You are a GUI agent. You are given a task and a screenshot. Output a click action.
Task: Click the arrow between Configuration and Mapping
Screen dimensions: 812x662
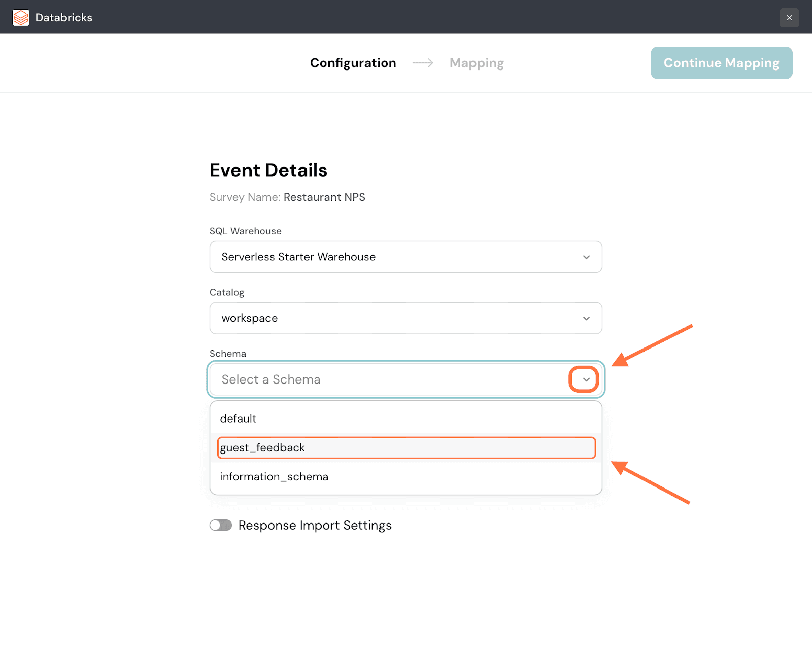[x=423, y=63]
